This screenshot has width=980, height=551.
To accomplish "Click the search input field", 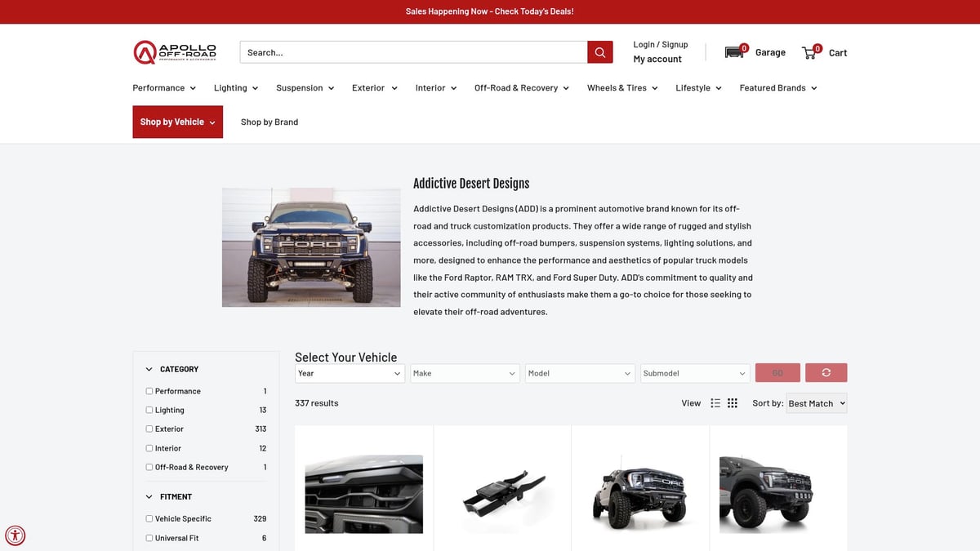I will point(413,52).
